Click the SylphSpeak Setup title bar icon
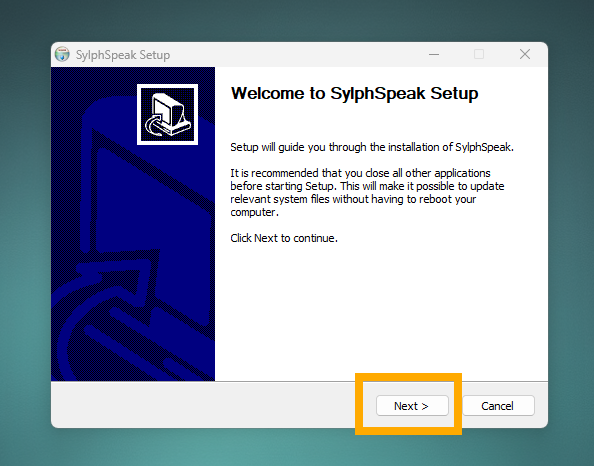594x466 pixels. 62,55
